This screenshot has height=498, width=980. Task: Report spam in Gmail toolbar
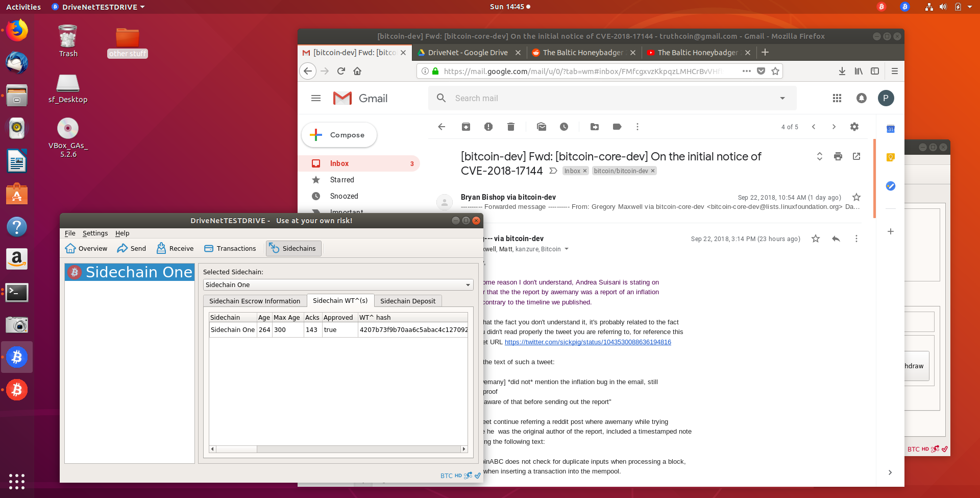[x=488, y=127]
